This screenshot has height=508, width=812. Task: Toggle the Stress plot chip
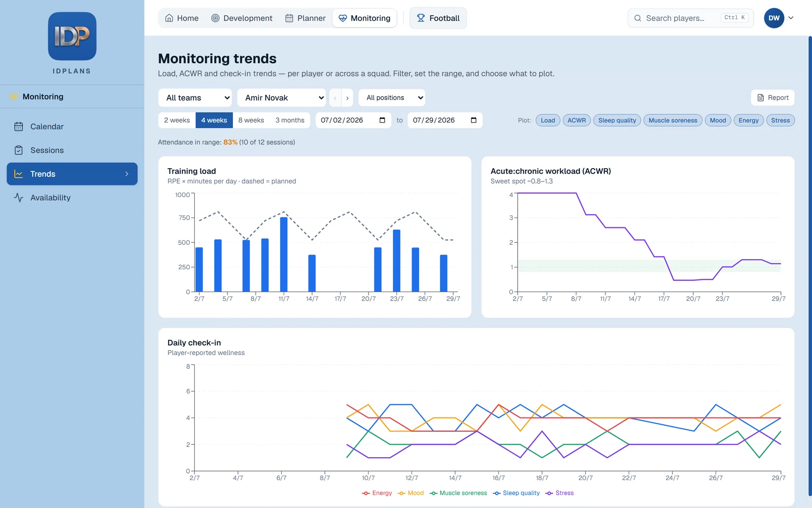click(x=780, y=120)
